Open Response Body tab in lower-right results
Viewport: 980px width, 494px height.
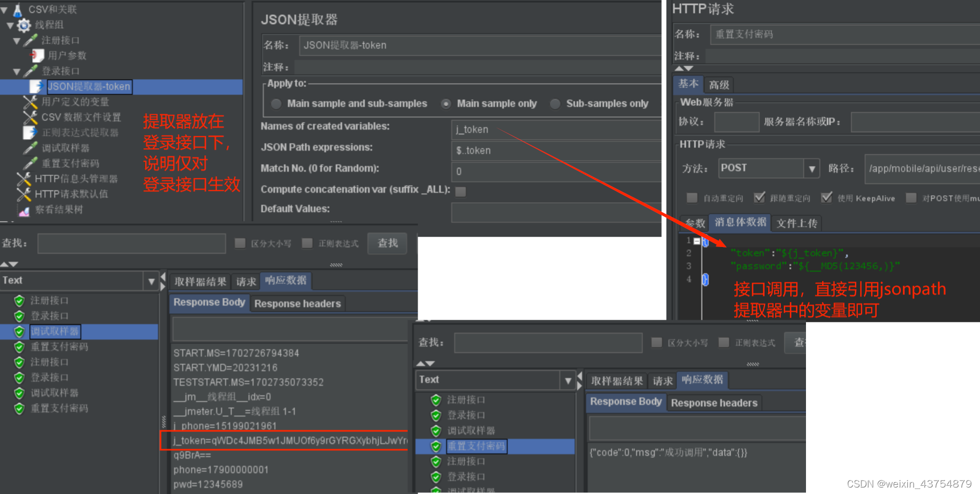tap(625, 402)
